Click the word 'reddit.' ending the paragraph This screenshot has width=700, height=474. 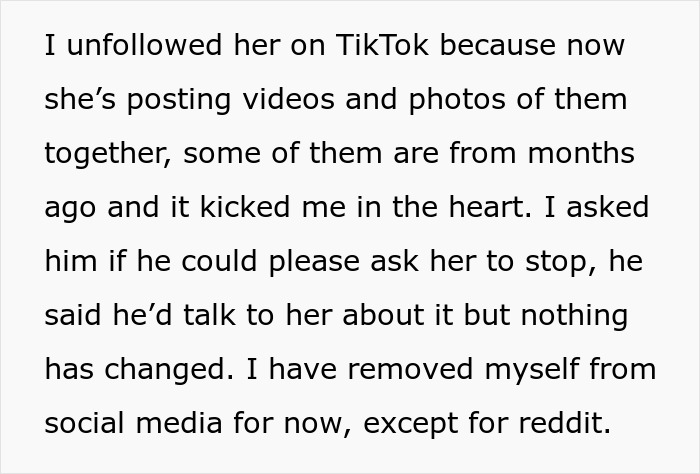(564, 423)
